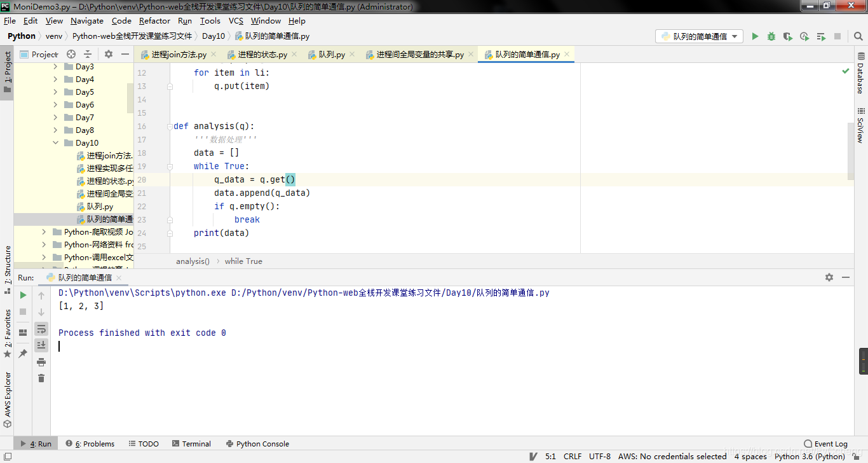Screen dimensions: 868x463
Task: Open Project panel settings gear
Action: tap(109, 54)
